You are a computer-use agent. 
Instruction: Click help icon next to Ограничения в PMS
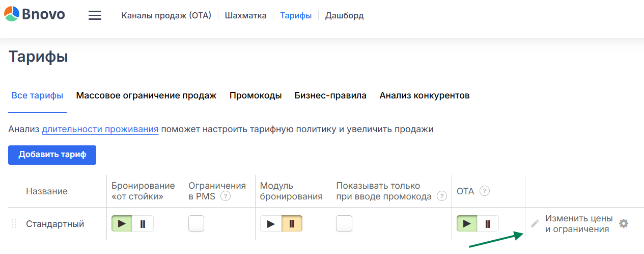226,196
